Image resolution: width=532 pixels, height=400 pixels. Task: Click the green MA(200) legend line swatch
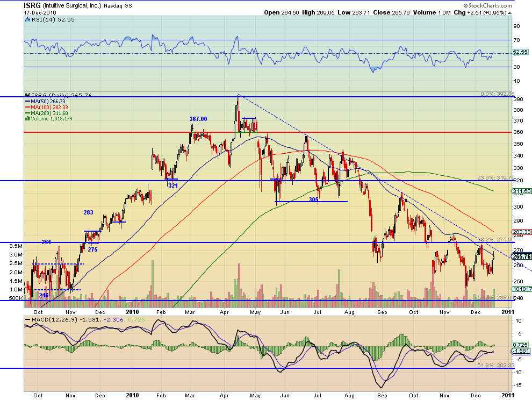tap(27, 113)
